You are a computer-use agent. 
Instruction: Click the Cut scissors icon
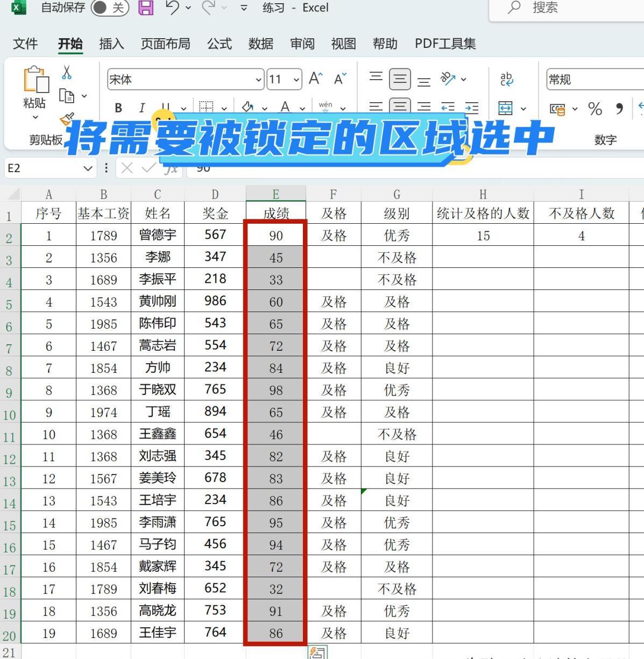coord(67,72)
